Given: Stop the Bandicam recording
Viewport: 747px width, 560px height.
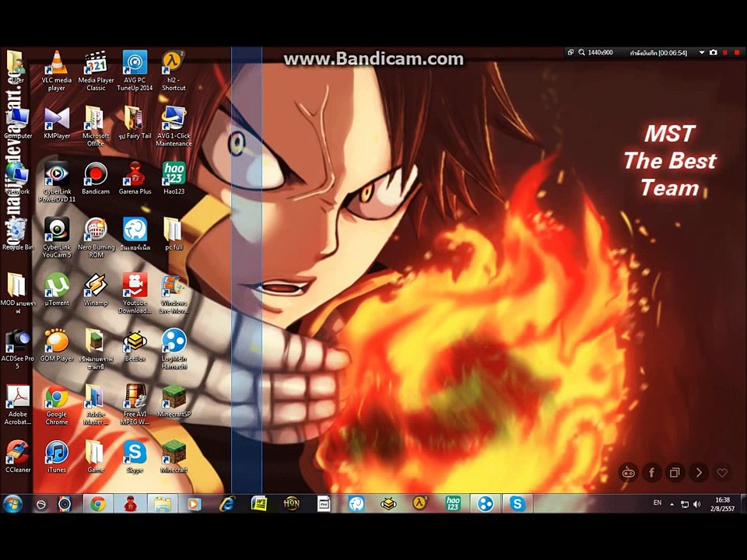Looking at the screenshot, I should 737,52.
